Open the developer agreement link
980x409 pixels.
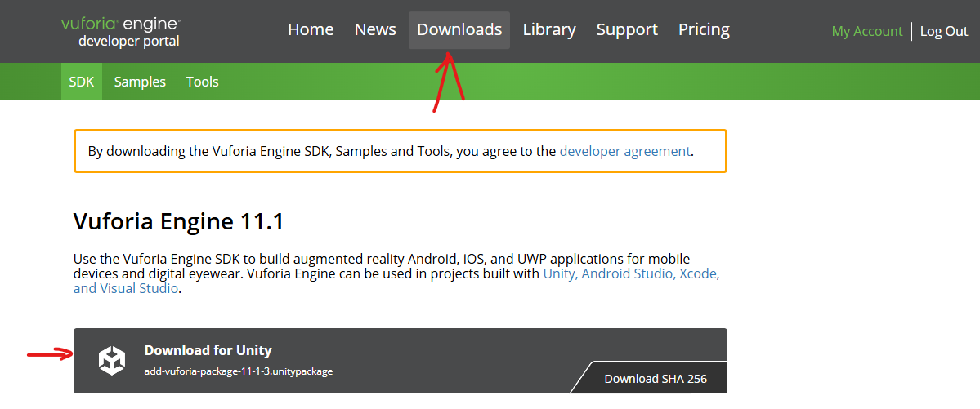(x=625, y=151)
